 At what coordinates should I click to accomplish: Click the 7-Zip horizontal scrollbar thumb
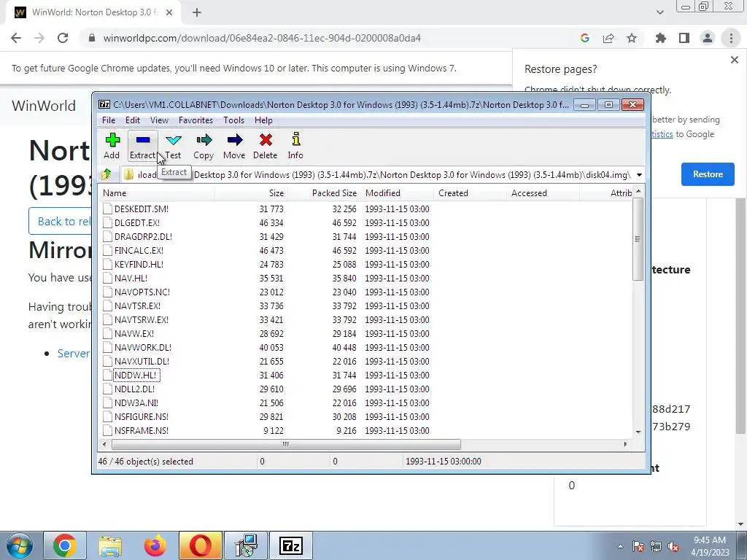pos(286,444)
